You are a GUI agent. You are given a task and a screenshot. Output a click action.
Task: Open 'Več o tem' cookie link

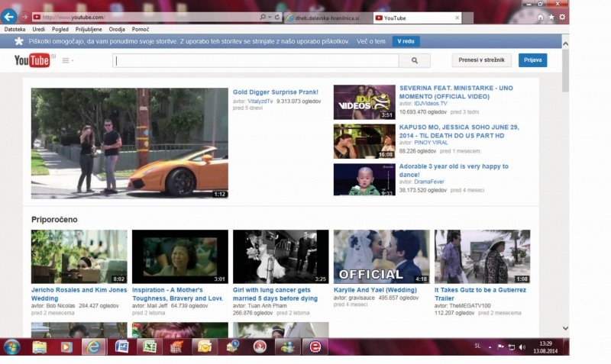371,41
